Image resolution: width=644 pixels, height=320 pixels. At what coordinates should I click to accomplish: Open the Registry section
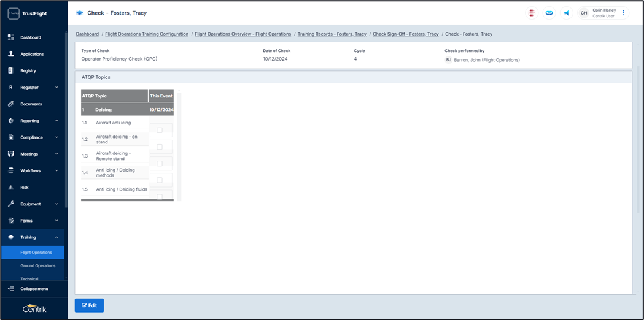28,70
